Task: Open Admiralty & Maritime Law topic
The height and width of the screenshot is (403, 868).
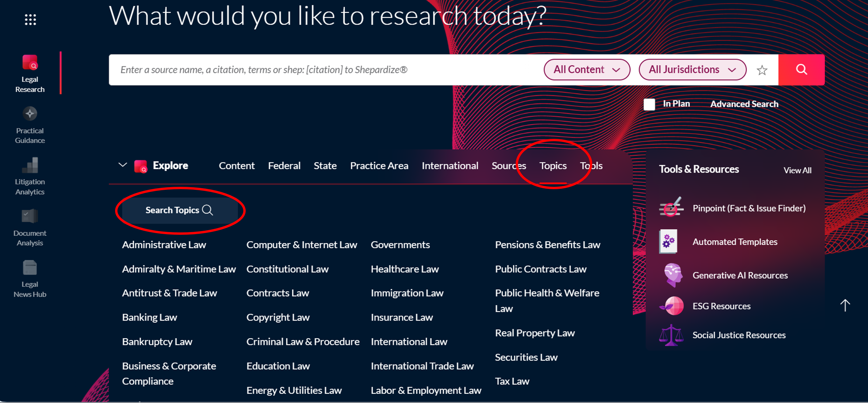Action: point(179,269)
